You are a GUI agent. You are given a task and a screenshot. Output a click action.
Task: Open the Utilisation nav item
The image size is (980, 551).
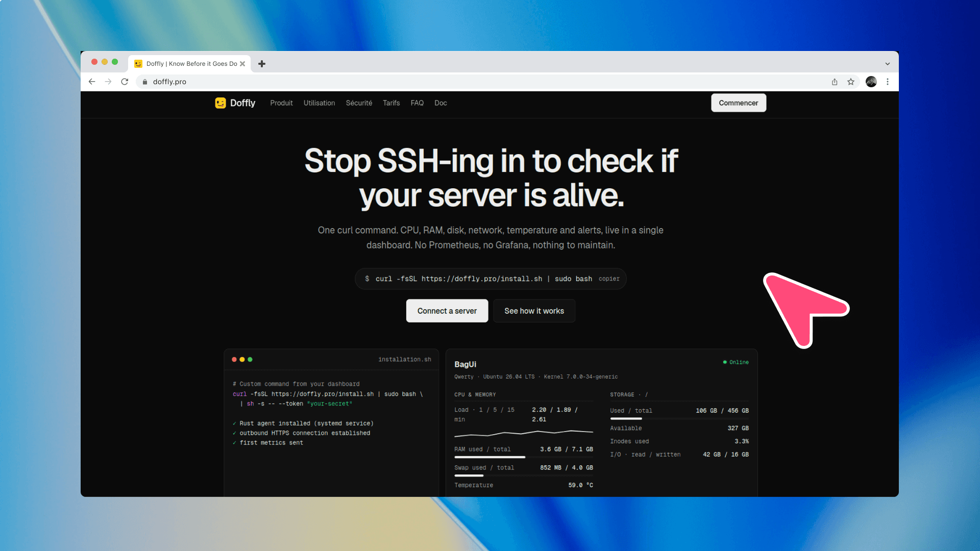319,103
